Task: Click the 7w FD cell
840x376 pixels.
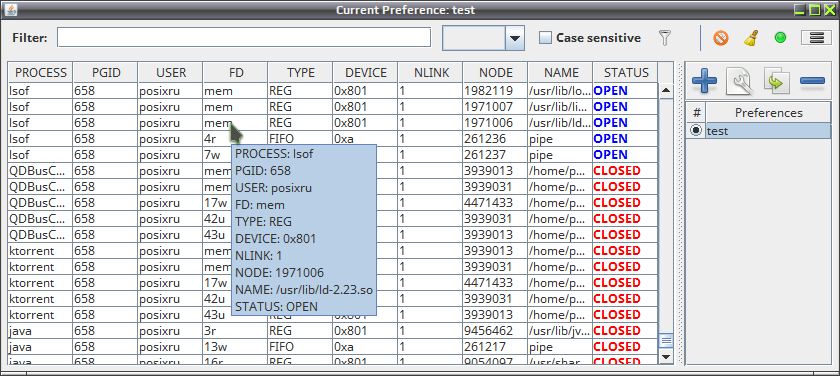Action: [217, 155]
